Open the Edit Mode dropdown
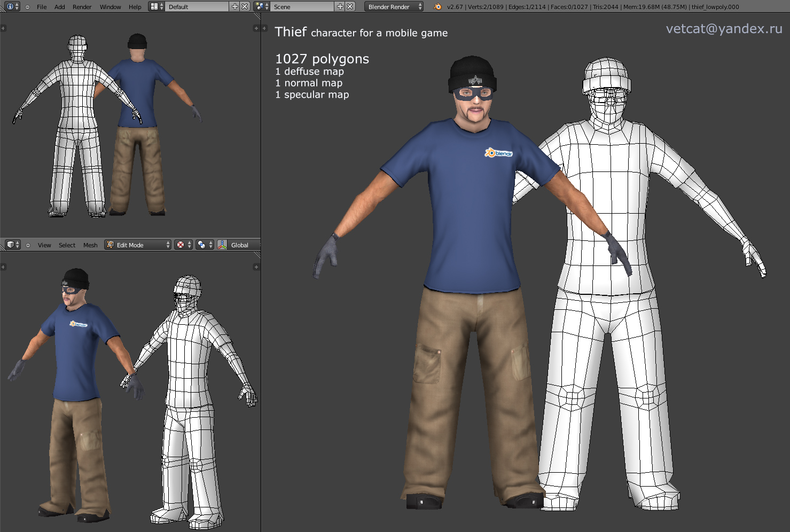Viewport: 790px width, 532px height. (138, 245)
